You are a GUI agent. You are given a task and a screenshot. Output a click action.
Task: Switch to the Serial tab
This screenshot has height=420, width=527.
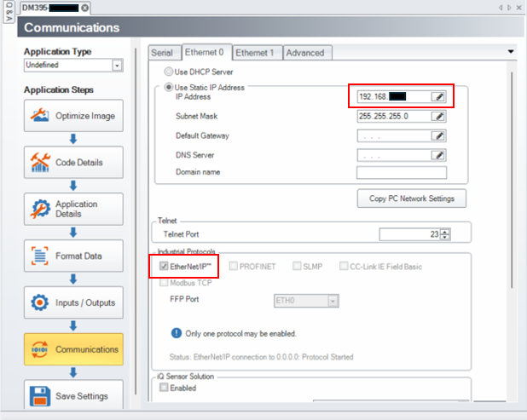(161, 53)
